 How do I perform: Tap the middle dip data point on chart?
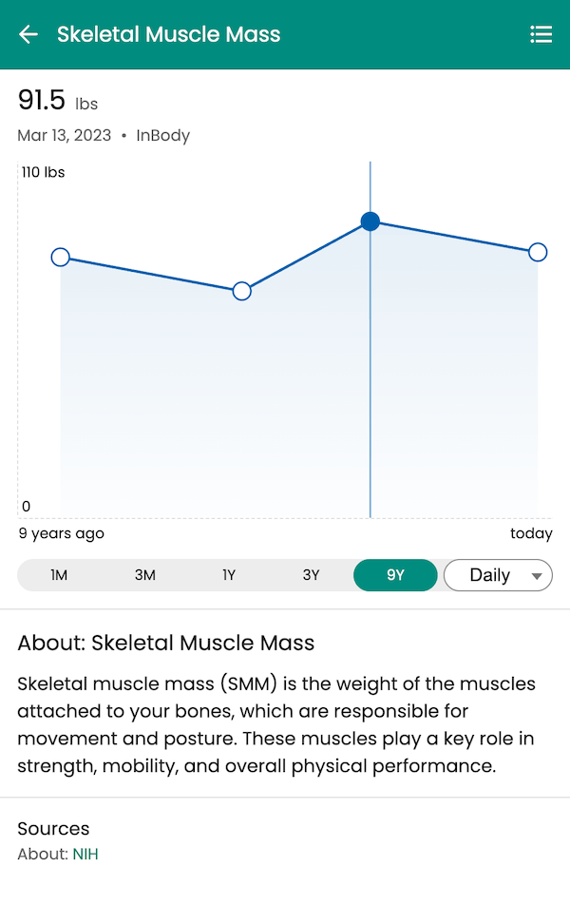241,291
